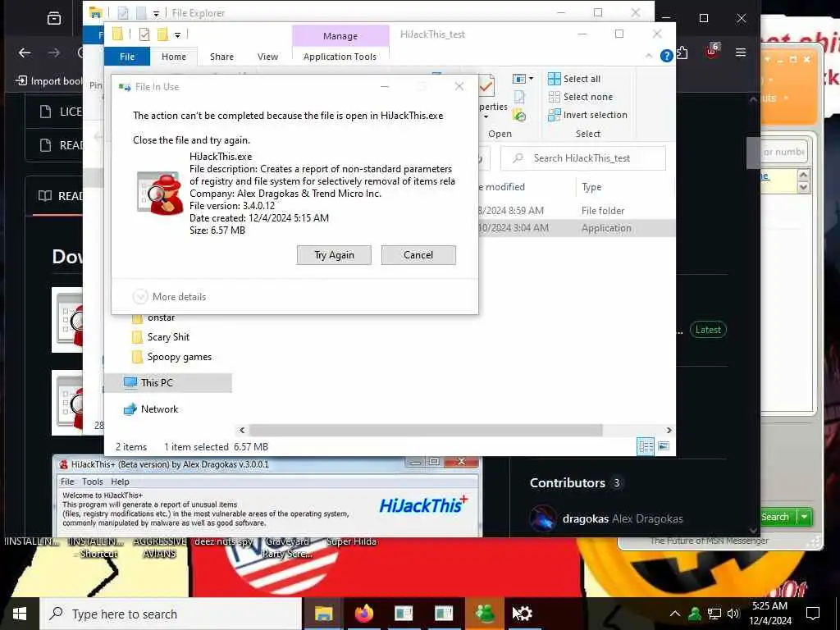
Task: Click Import bookmarks in the browser toolbar
Action: click(49, 81)
